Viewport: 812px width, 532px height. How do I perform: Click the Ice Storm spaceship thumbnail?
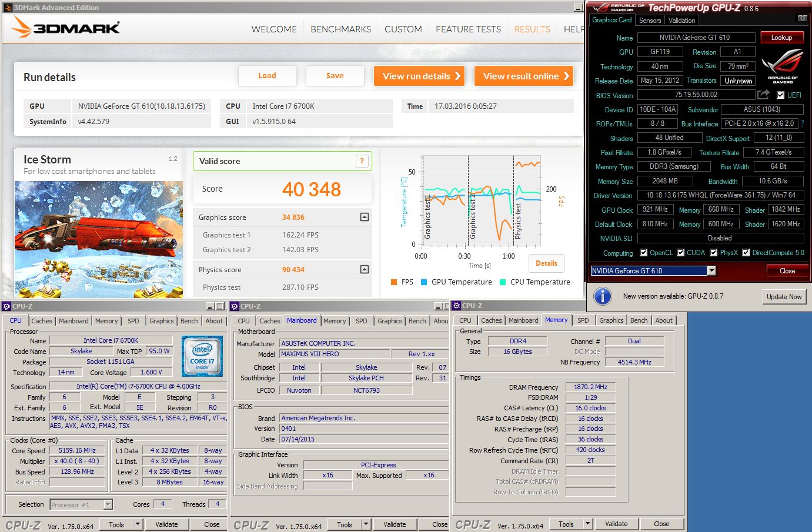pyautogui.click(x=99, y=239)
